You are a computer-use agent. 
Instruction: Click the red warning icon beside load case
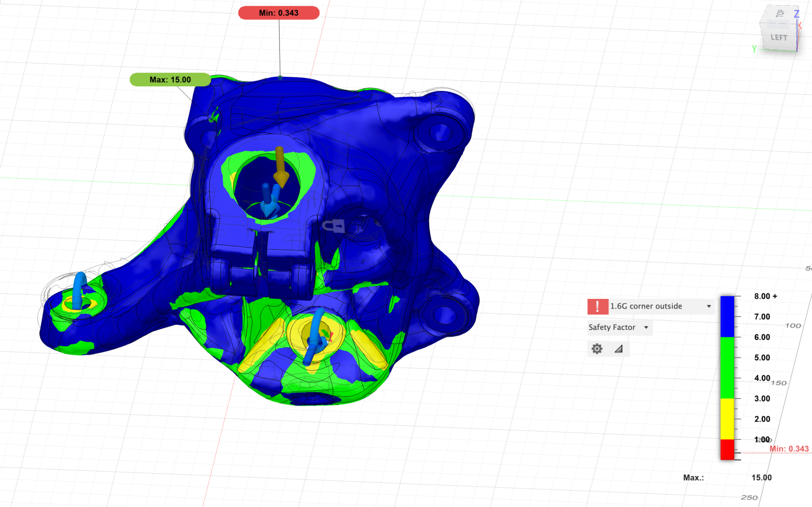[598, 306]
